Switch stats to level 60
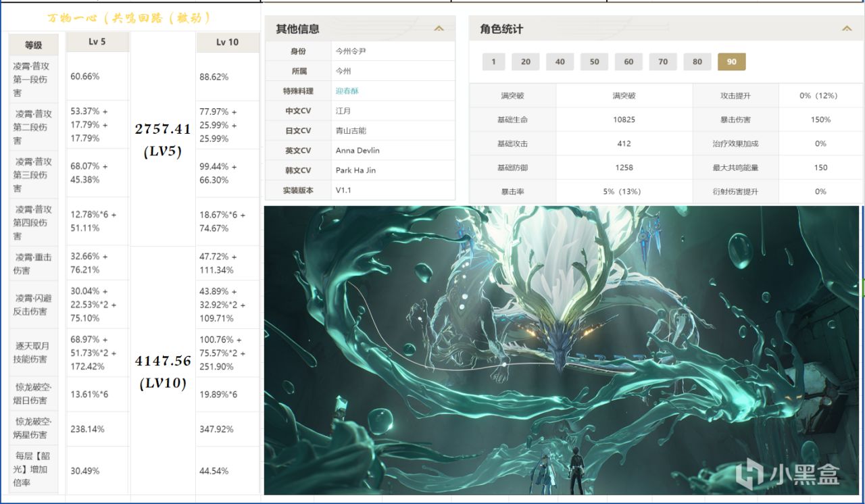This screenshot has height=504, width=865. click(x=628, y=61)
